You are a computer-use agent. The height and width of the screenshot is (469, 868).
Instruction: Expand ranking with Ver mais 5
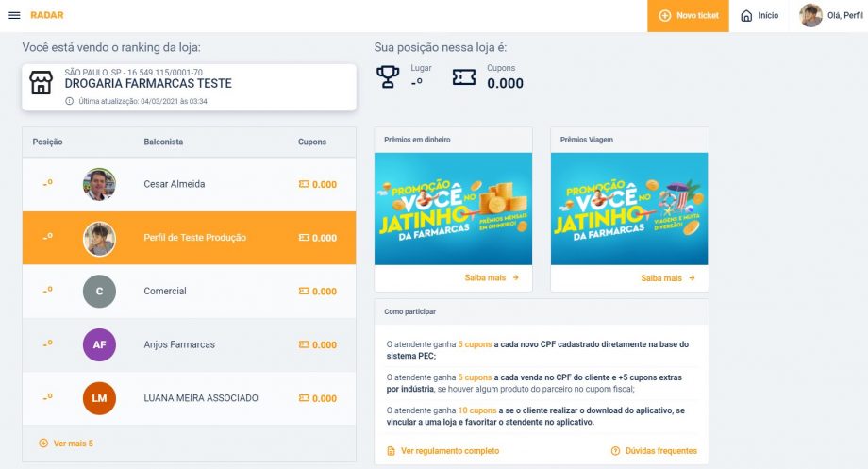[66, 444]
